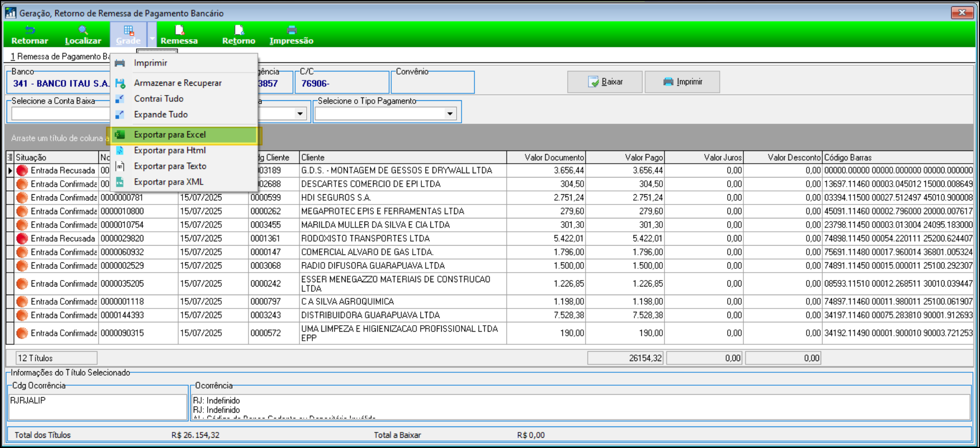Screen dimensions: 980x448
Task: Sort by the Situação column header
Action: click(56, 157)
